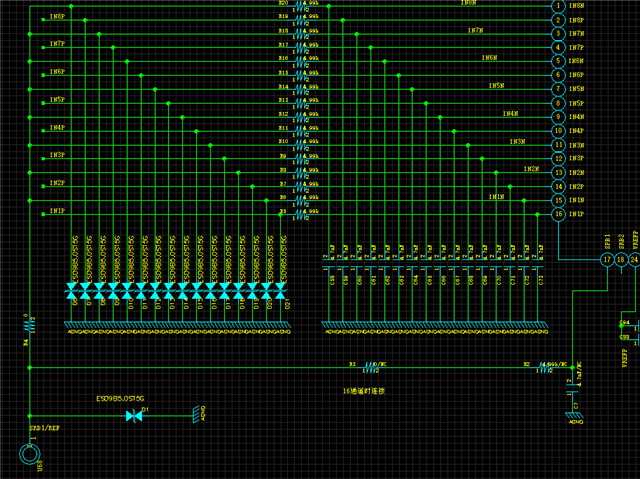Select connector pin 1 circle
The width and height of the screenshot is (640, 479).
click(558, 6)
